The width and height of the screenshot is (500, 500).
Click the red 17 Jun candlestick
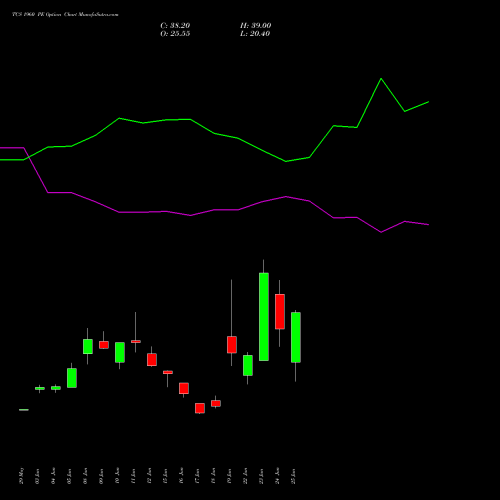click(x=200, y=408)
